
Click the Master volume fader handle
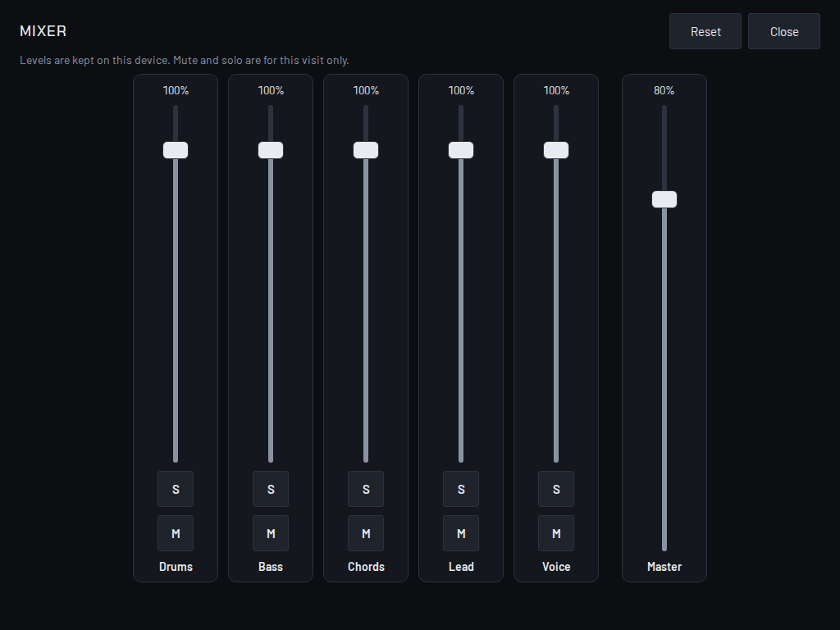[x=664, y=199]
